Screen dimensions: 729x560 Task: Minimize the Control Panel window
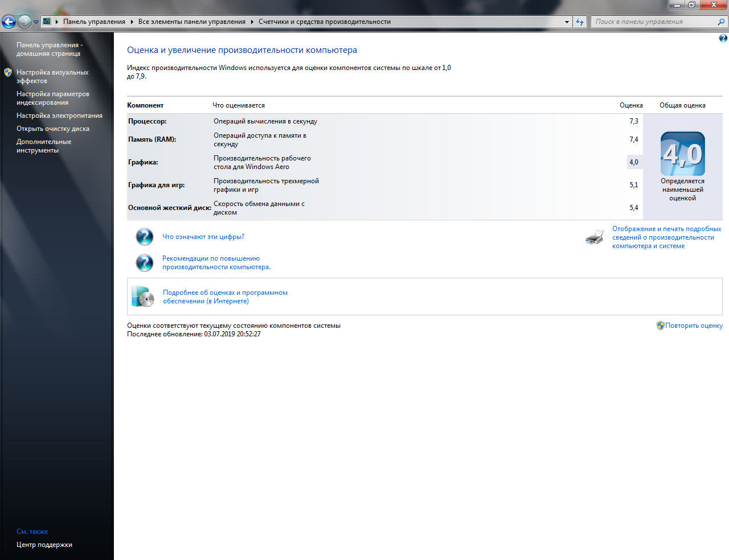coord(677,5)
